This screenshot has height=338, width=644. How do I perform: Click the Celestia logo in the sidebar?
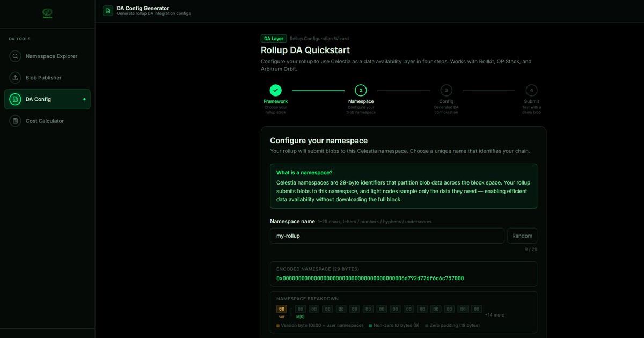(47, 13)
